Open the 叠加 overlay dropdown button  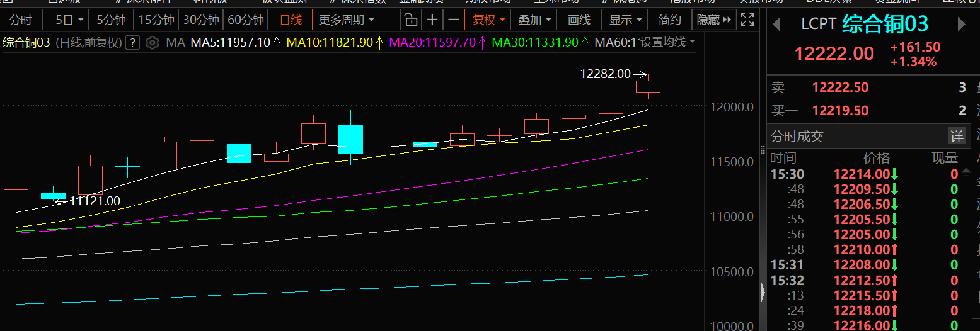pyautogui.click(x=534, y=20)
